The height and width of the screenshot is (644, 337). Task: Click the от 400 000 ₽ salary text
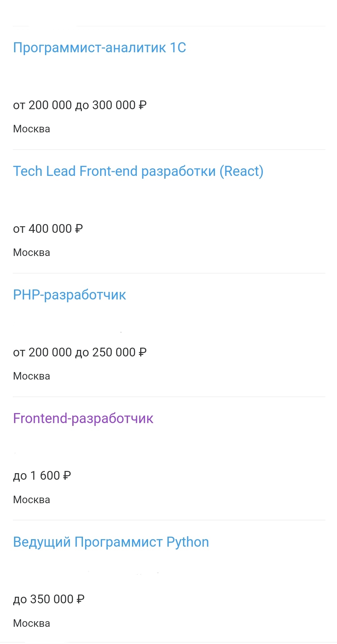[x=48, y=229]
